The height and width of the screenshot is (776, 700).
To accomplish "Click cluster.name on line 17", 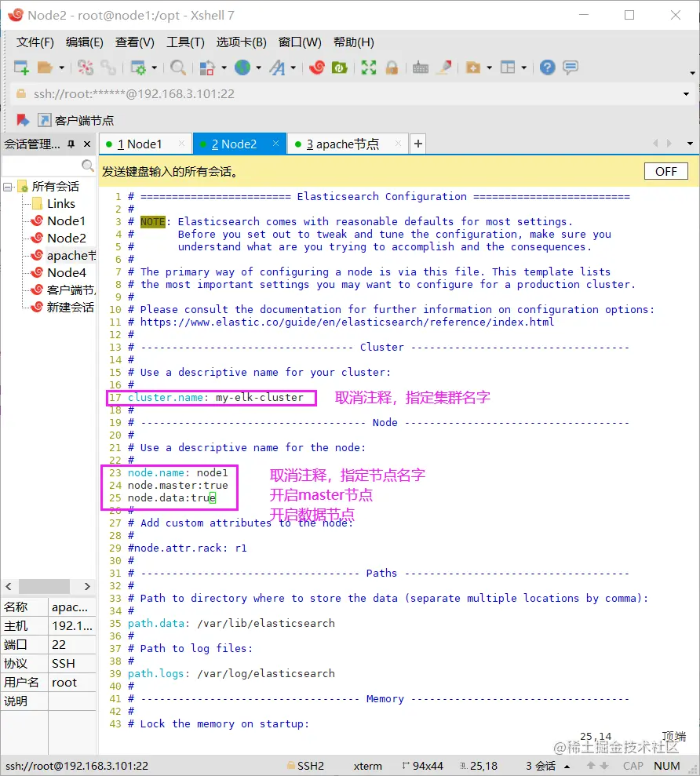I will [166, 397].
